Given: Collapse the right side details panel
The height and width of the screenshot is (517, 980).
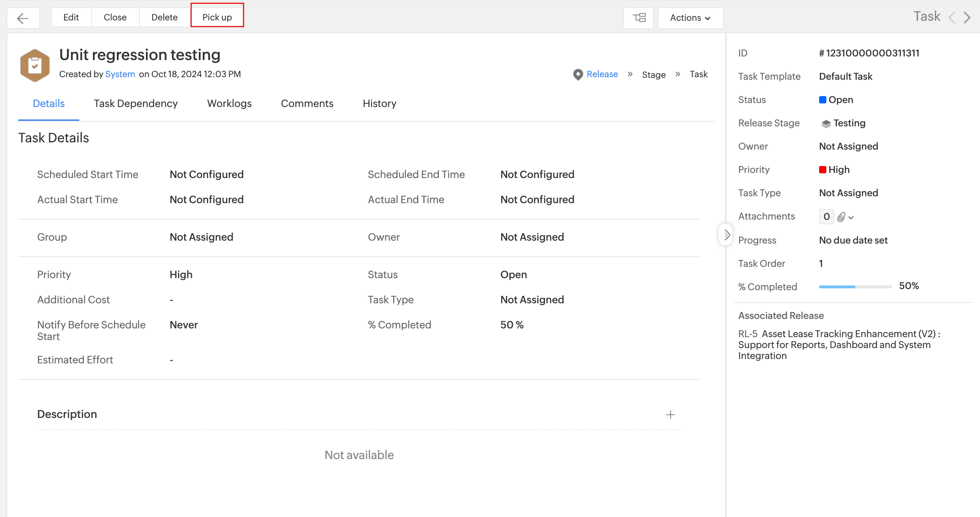Looking at the screenshot, I should (726, 234).
